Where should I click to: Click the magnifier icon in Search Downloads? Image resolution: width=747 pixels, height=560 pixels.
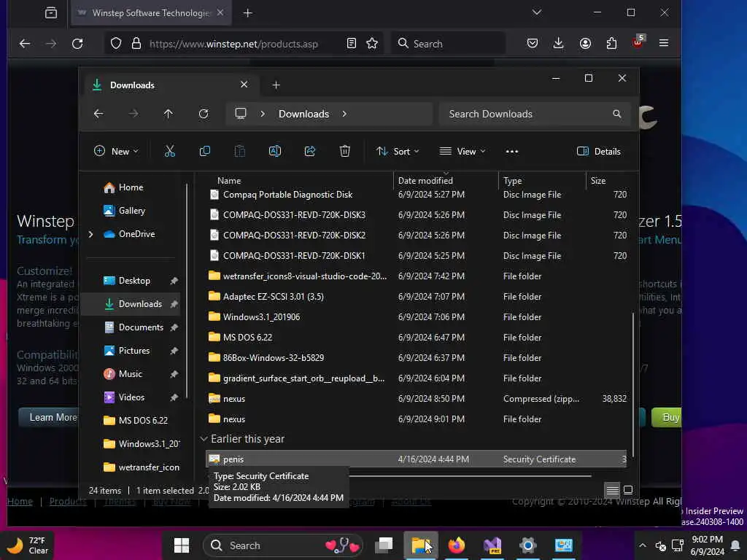point(617,114)
